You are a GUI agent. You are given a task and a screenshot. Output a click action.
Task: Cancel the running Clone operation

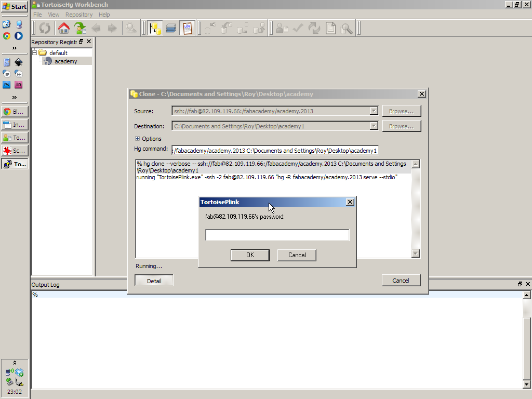401,280
